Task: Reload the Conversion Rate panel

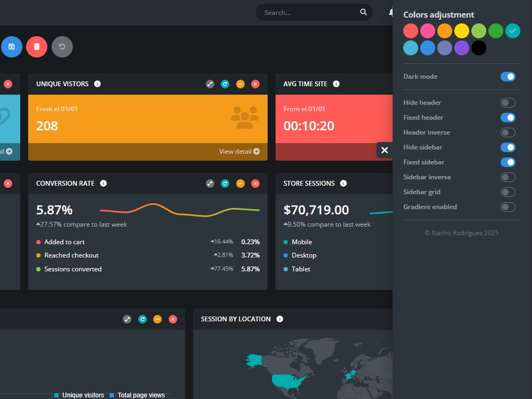Action: click(225, 184)
